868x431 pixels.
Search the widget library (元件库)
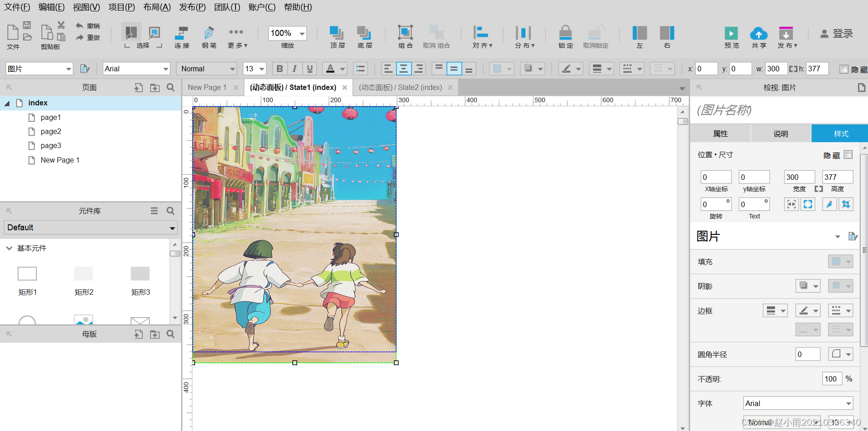click(171, 211)
